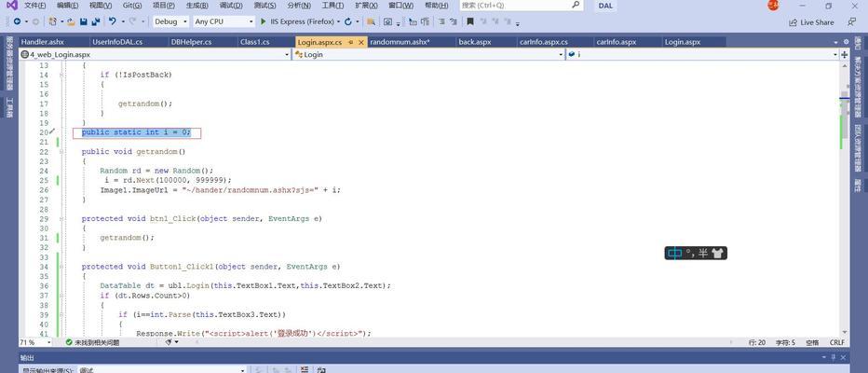The width and height of the screenshot is (868, 373).
Task: Open the Debug configuration dropdown
Action: coord(170,21)
